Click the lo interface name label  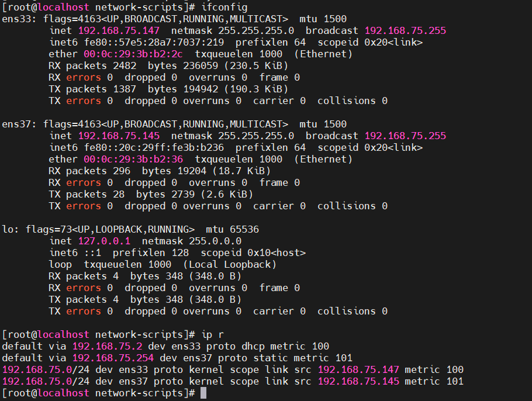pos(8,229)
